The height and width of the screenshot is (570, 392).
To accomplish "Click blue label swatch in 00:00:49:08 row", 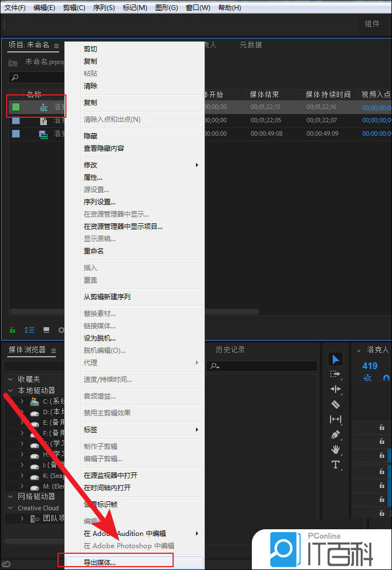I will pos(16,134).
